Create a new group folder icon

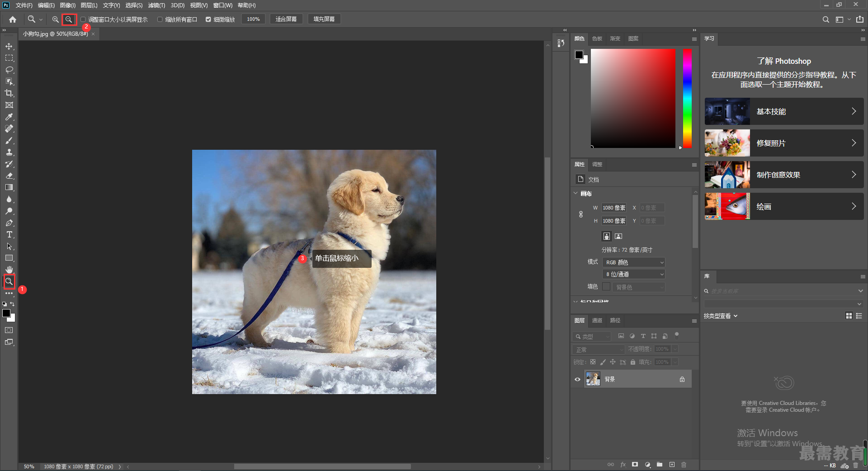click(660, 465)
